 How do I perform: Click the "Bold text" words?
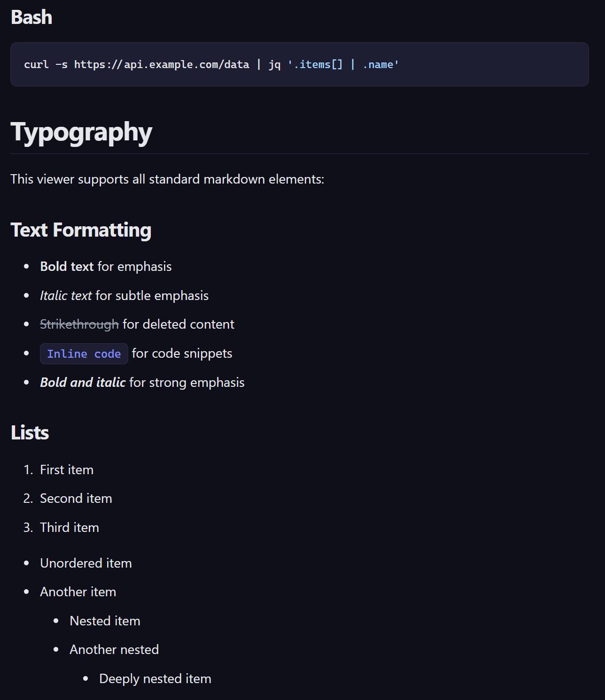[67, 267]
